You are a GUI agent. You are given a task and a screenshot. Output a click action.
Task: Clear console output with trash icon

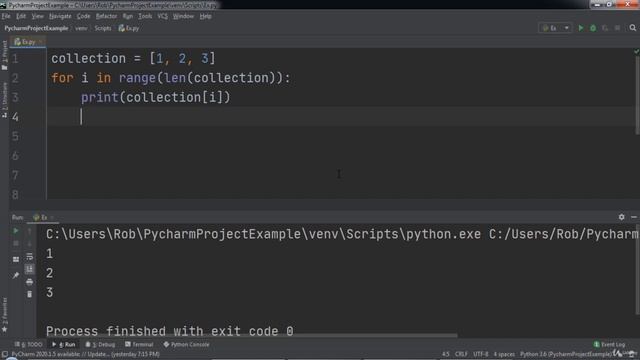point(29,294)
